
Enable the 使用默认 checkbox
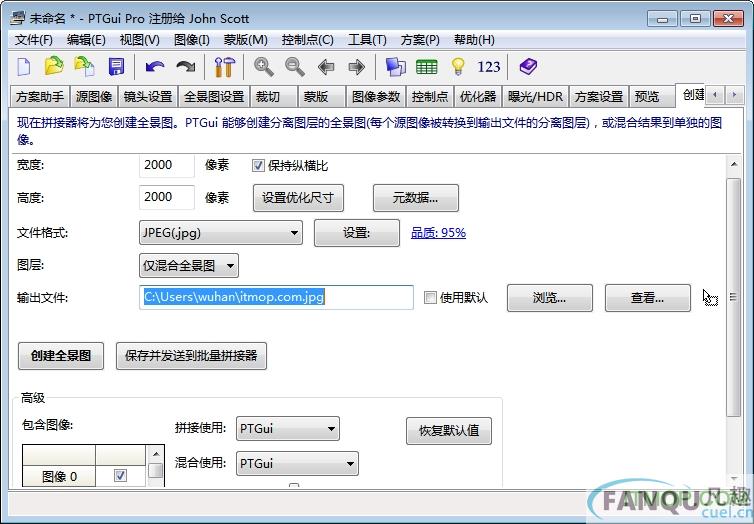[430, 298]
